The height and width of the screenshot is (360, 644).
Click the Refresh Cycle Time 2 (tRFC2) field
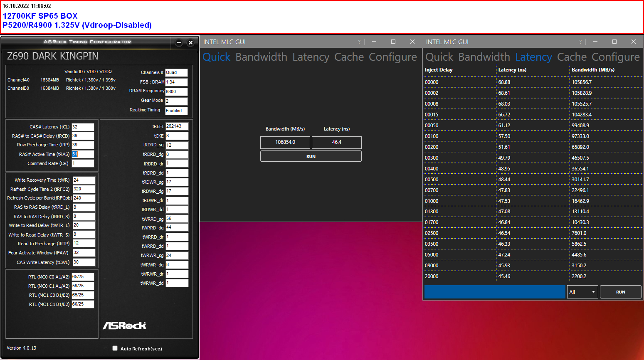(84, 189)
